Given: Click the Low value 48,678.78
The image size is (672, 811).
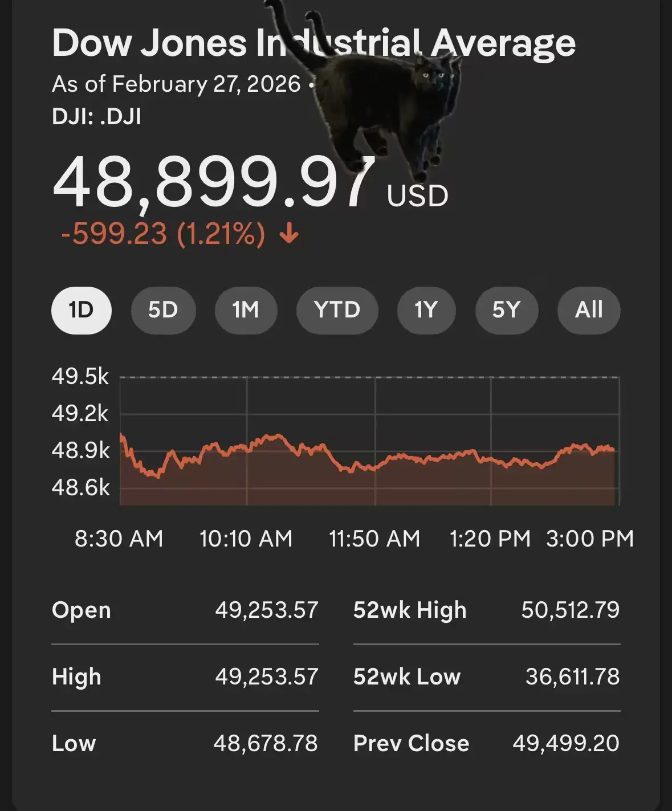Looking at the screenshot, I should coord(266,743).
